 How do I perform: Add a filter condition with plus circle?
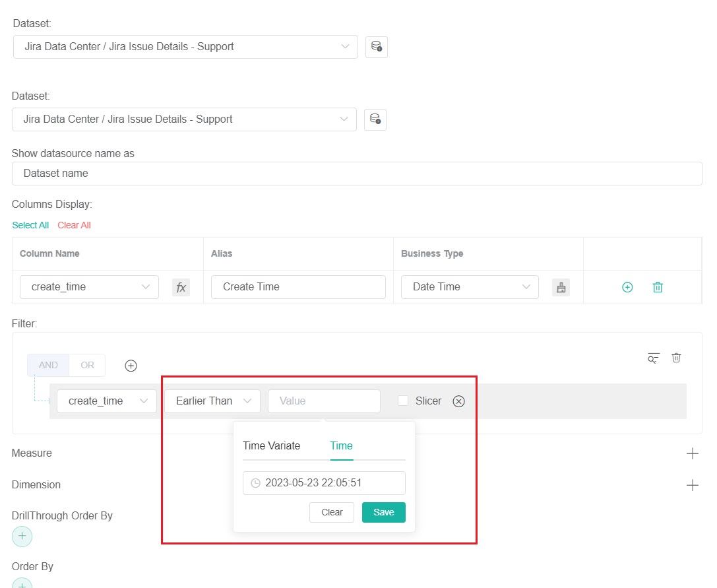[x=131, y=366]
